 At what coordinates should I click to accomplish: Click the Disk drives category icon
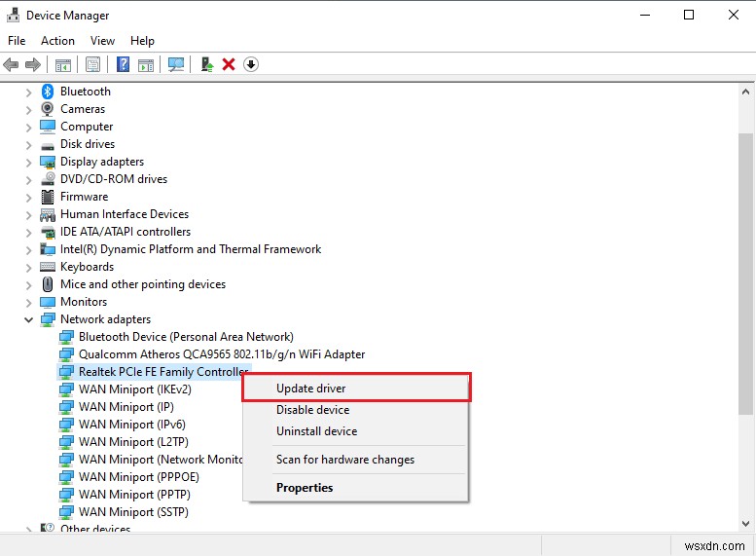(48, 146)
